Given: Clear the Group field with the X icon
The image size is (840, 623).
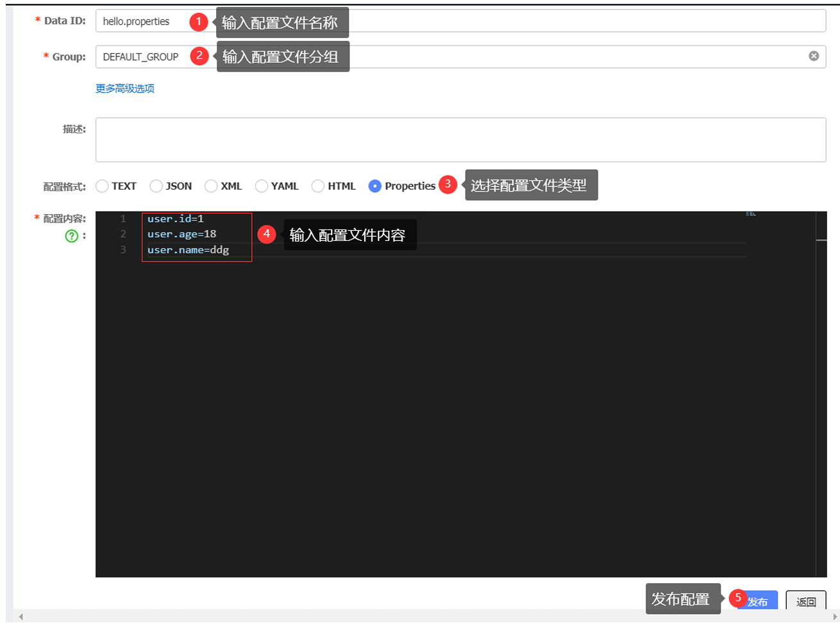Looking at the screenshot, I should (x=814, y=56).
